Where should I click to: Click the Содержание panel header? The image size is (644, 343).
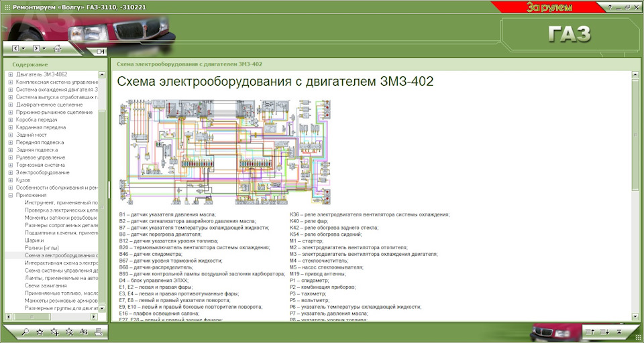click(30, 64)
